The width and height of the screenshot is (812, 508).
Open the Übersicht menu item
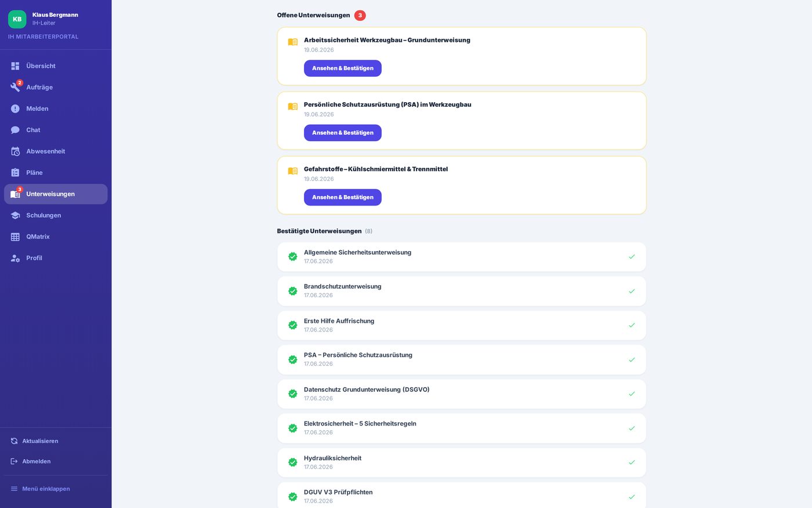(56, 66)
